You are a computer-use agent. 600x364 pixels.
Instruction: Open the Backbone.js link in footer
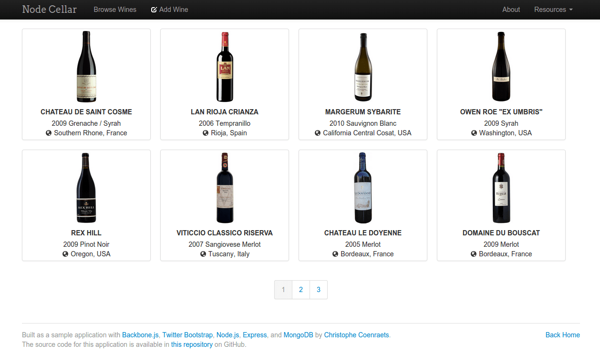click(141, 335)
